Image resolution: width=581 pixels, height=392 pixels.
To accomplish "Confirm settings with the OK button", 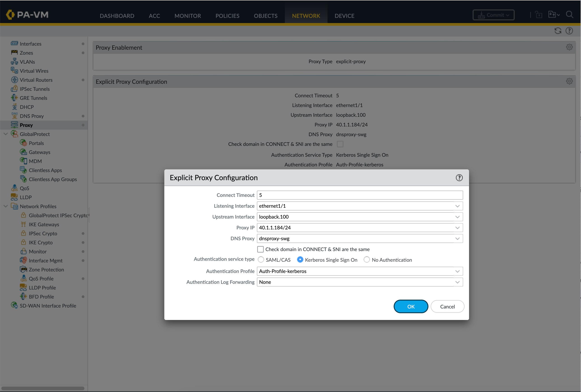I will pos(411,306).
